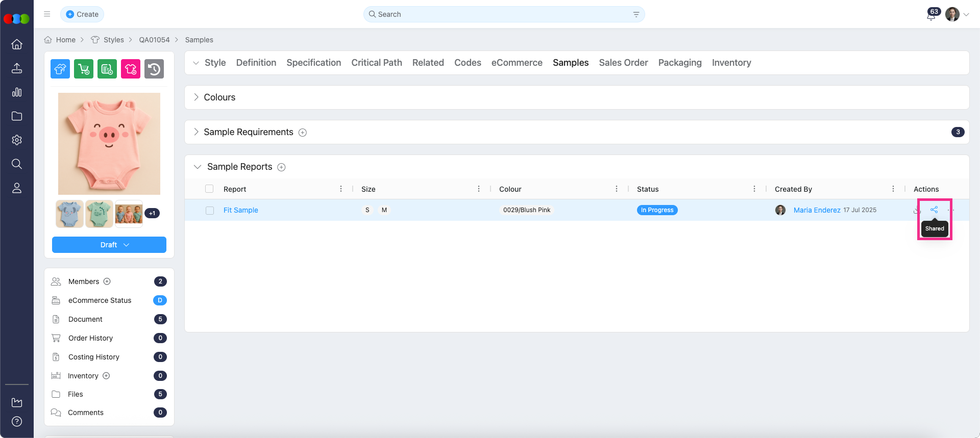
Task: Add a new Sample Report plus icon
Action: [281, 167]
